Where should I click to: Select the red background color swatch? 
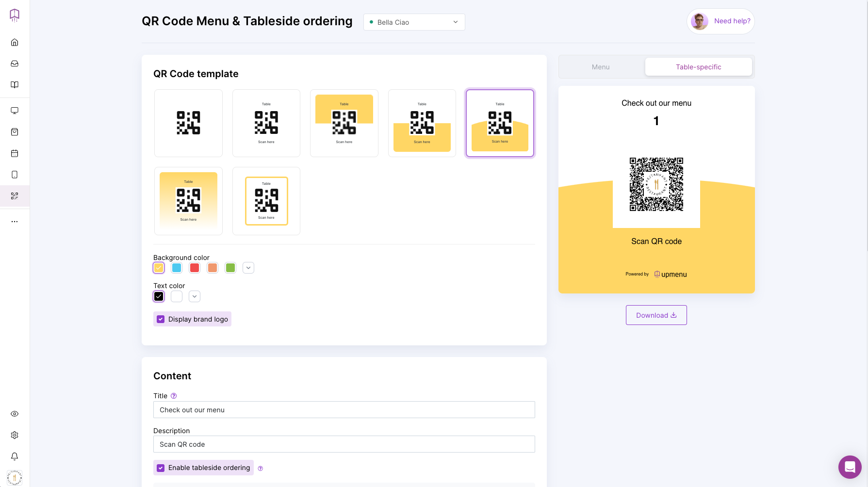[195, 268]
